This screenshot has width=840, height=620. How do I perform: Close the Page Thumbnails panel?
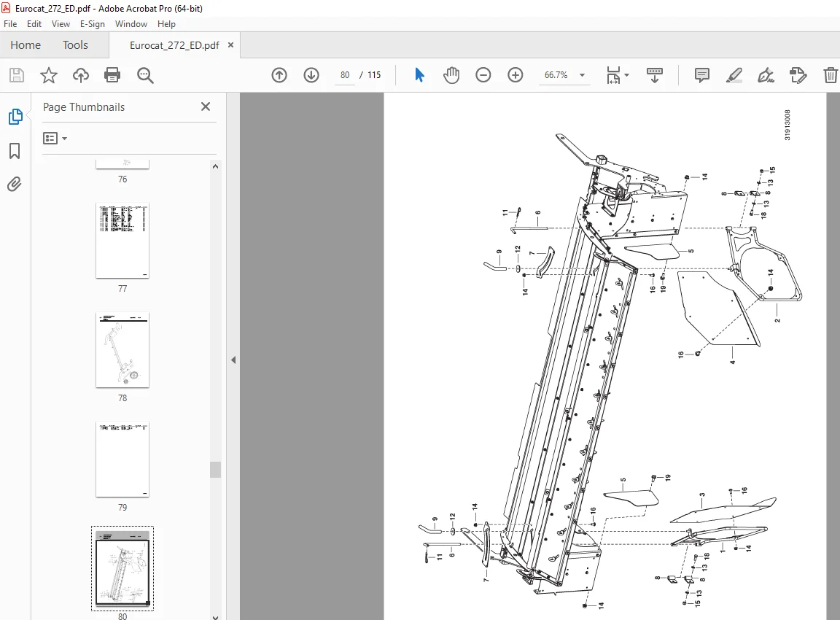pos(206,106)
